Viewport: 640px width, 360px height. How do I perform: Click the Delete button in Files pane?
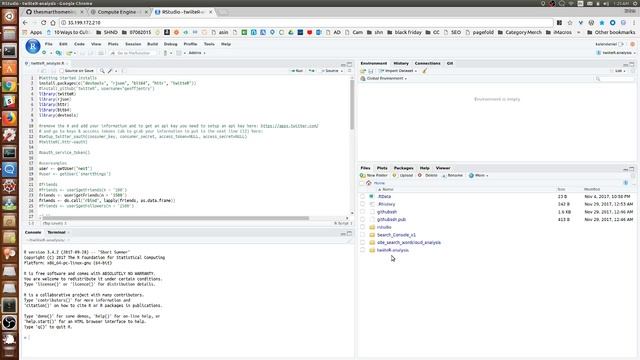click(x=428, y=176)
